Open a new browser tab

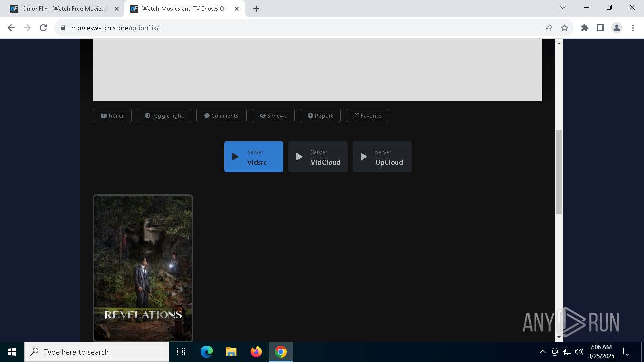tap(256, 9)
